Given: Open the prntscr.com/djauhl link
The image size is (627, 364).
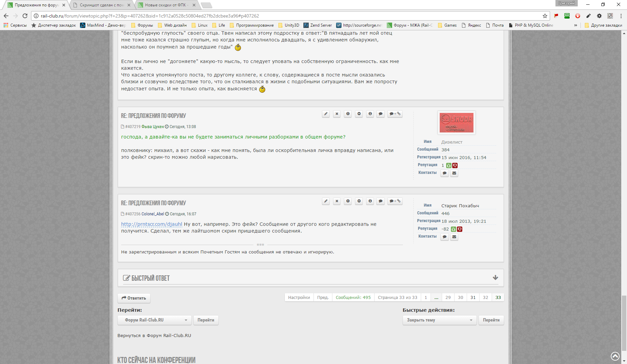Looking at the screenshot, I should (152, 224).
